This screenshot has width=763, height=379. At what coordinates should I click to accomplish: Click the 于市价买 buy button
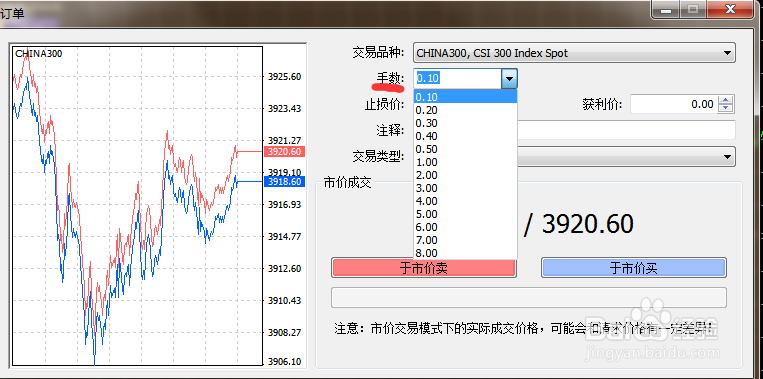click(634, 268)
